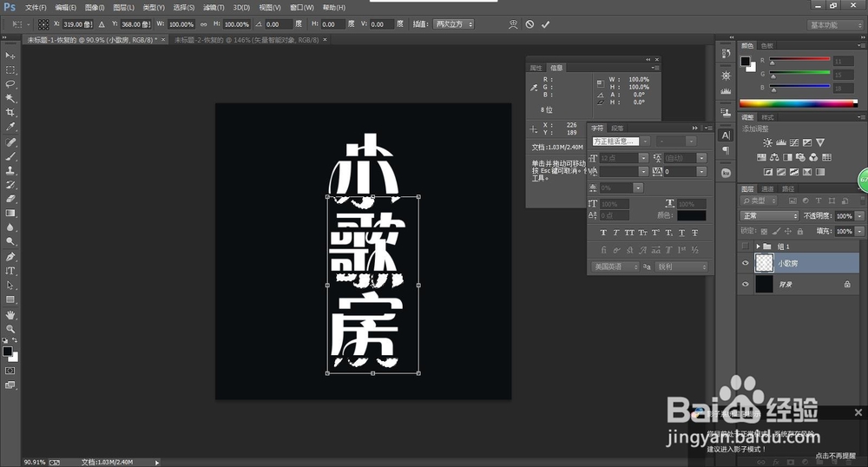Hide the 小歌房 layer with its eye
The image size is (868, 467).
(x=745, y=263)
